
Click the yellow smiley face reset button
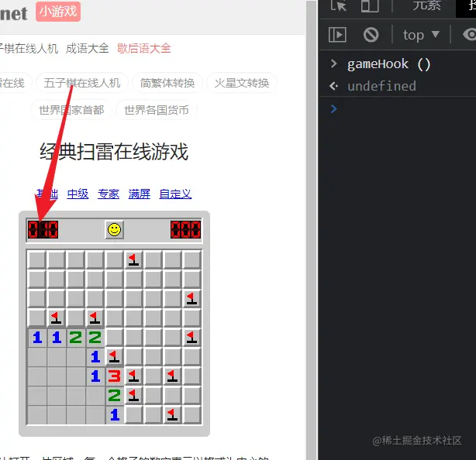115,229
